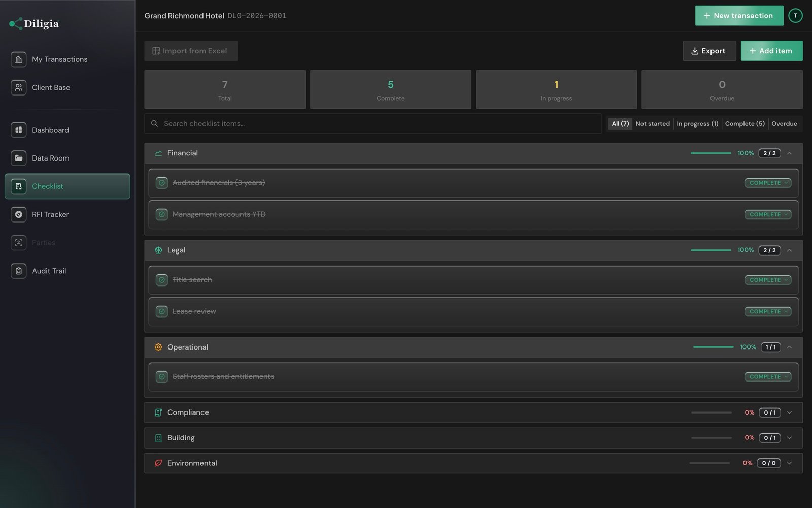The height and width of the screenshot is (508, 812).
Task: Expand the Compliance section chevron
Action: (789, 412)
